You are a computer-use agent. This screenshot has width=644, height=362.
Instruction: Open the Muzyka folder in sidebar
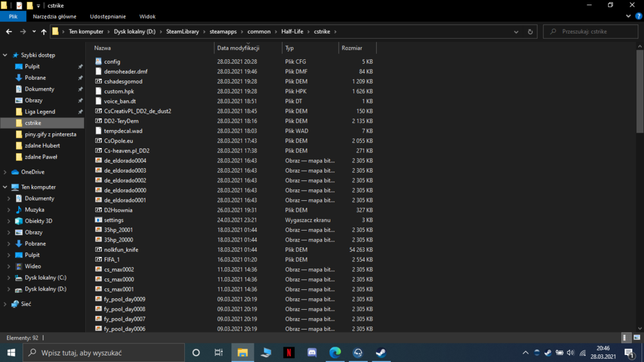pyautogui.click(x=34, y=210)
